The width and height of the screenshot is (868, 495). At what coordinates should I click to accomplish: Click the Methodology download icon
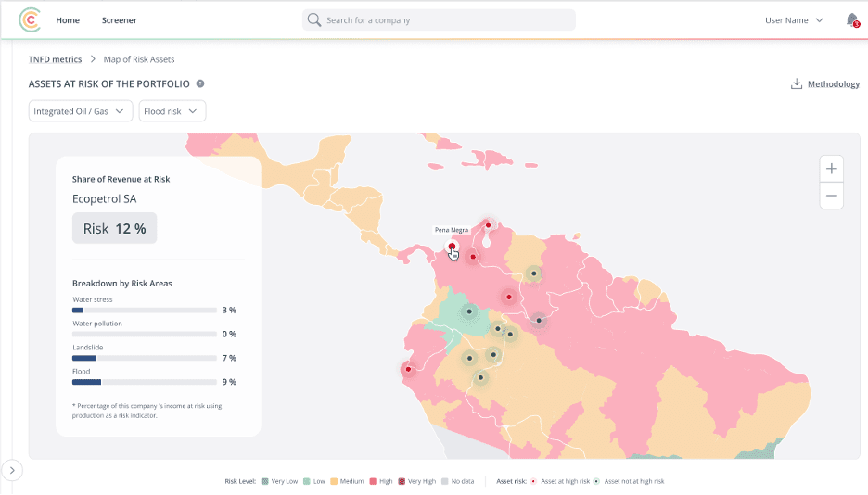coord(796,84)
